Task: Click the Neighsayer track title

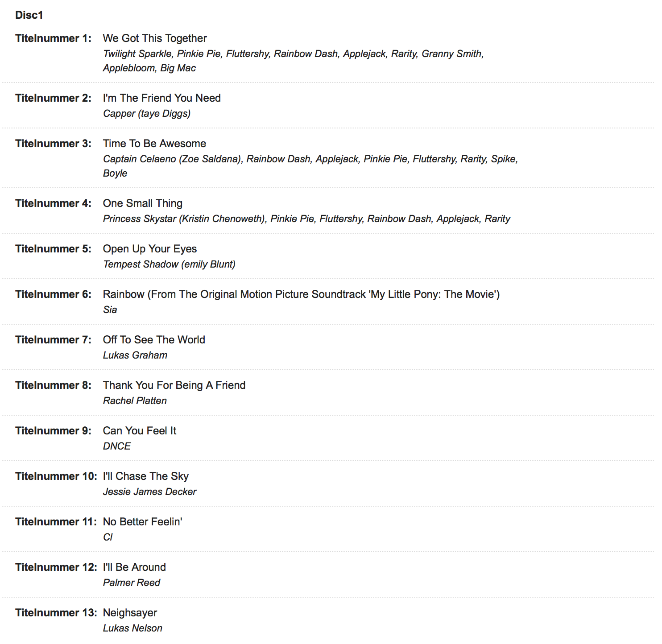Action: [x=130, y=613]
